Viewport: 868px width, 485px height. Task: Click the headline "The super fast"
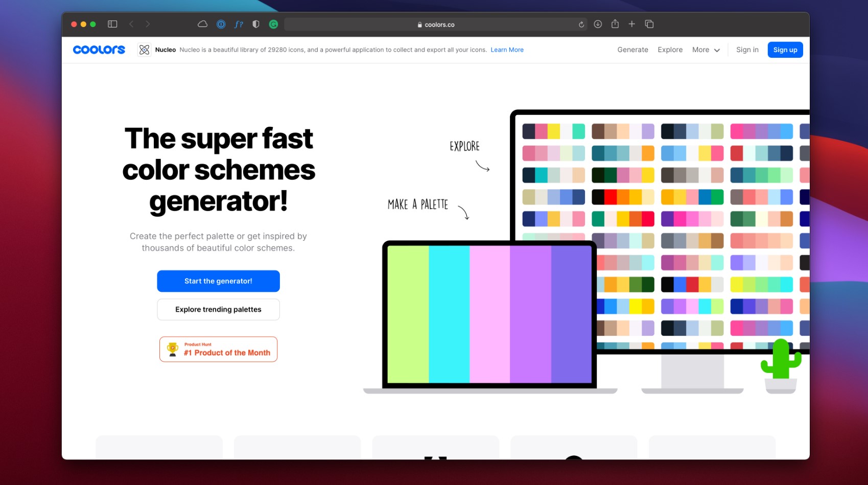(x=219, y=138)
